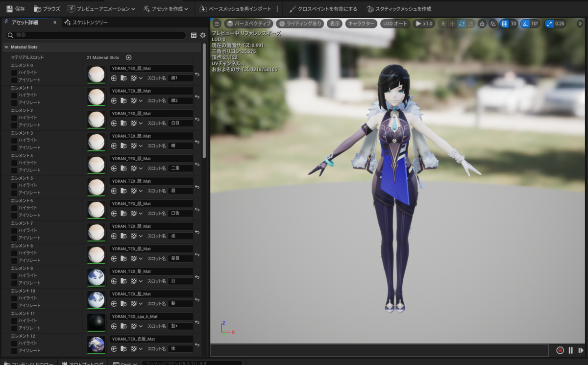Toggle grid snapping in viewport toolbar
This screenshot has height=365, width=588.
point(504,24)
